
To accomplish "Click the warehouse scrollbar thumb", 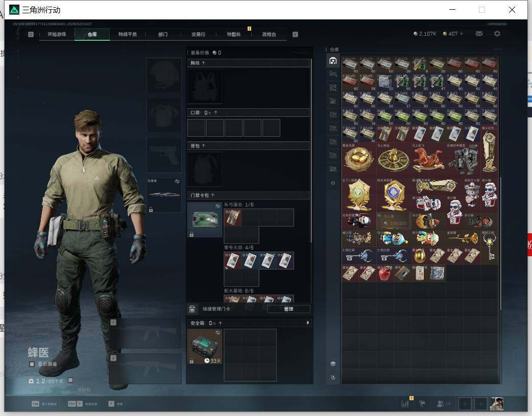I will click(x=500, y=243).
